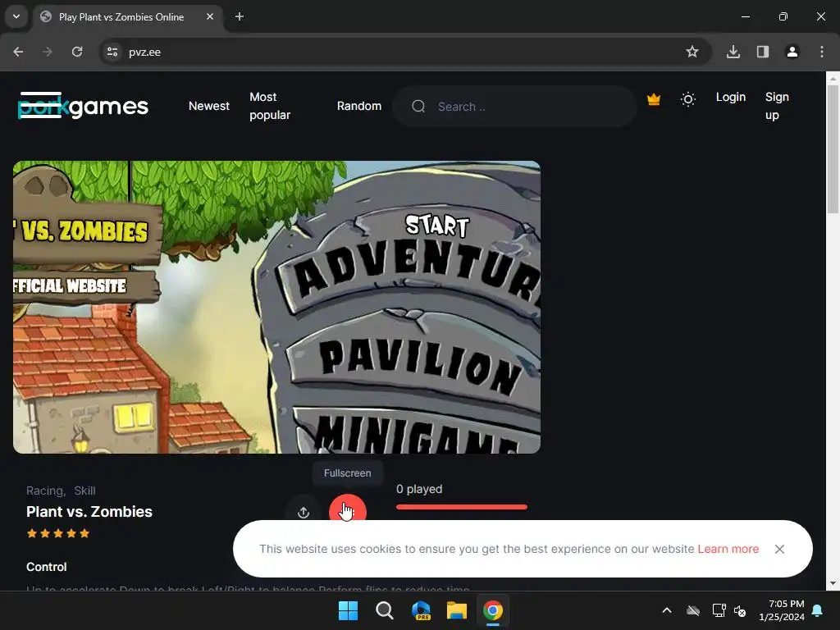This screenshot has width=840, height=630.
Task: Open Chrome downloads
Action: (733, 52)
